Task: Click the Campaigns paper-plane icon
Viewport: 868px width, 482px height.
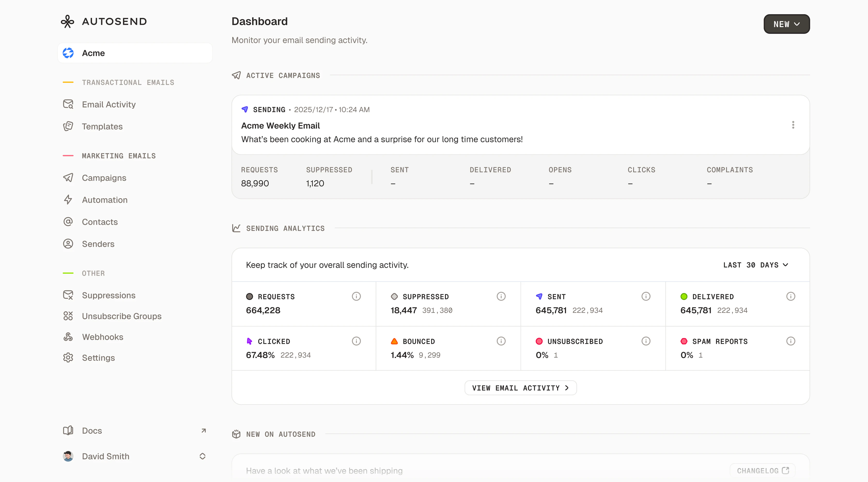Action: pos(68,178)
